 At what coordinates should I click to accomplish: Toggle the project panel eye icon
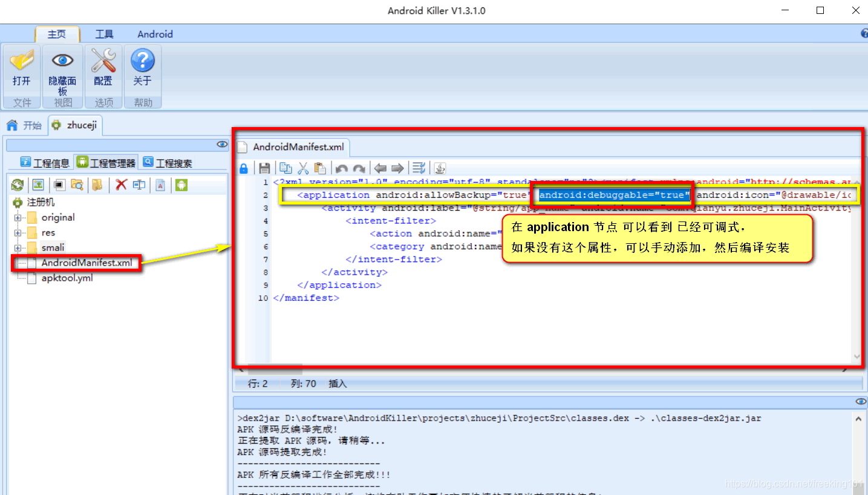tap(222, 144)
